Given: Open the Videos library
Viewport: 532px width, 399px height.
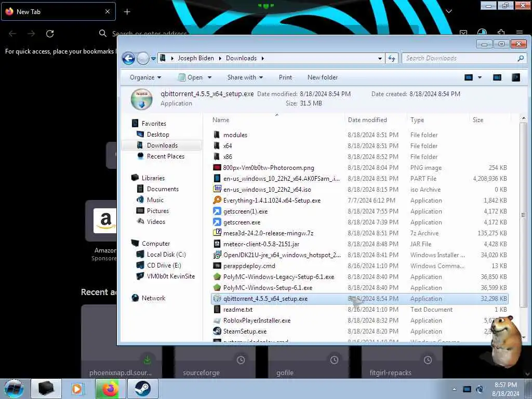Looking at the screenshot, I should 156,221.
